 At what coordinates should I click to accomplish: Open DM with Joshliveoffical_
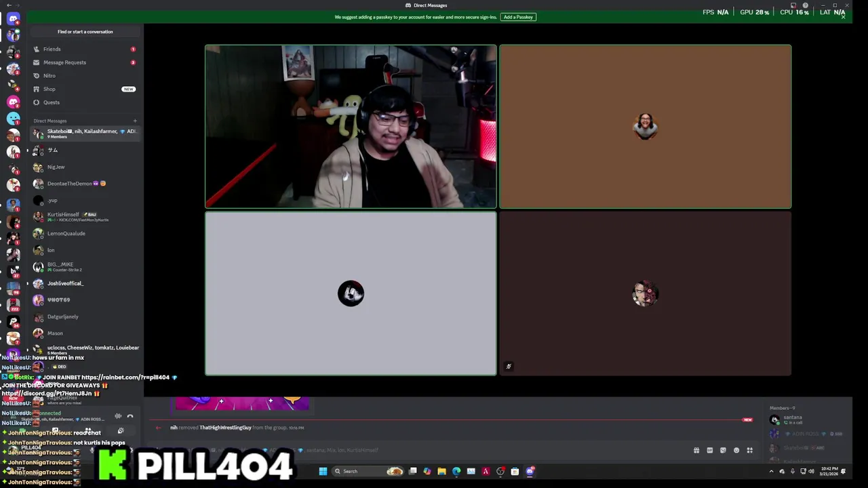85,283
